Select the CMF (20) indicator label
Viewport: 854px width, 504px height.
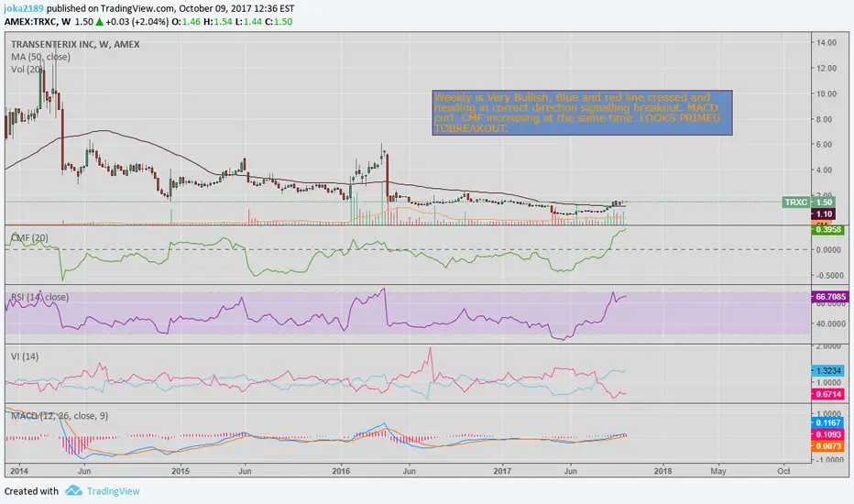pos(29,237)
